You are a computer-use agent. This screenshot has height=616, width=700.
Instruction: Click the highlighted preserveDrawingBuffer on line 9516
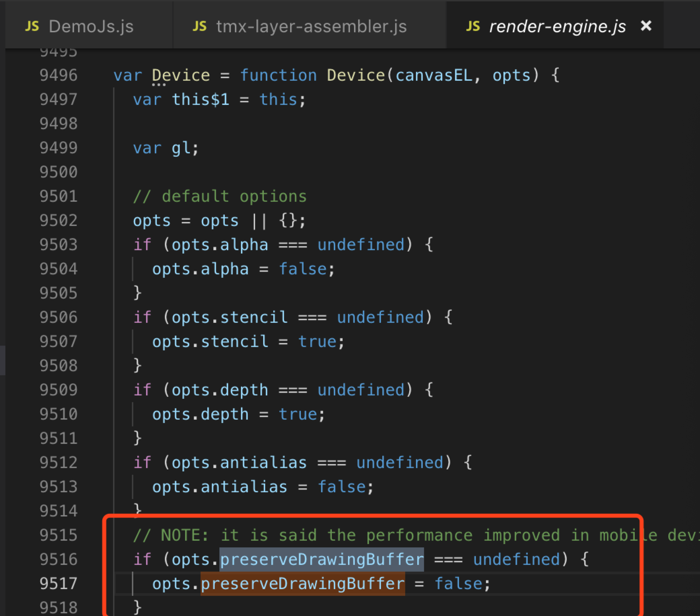321,560
